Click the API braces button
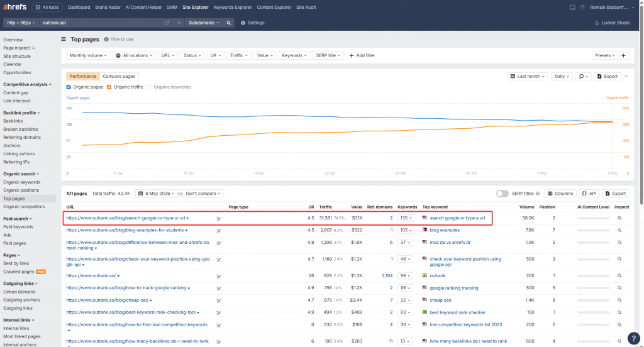Screen dimensions: 644x347 (x=589, y=194)
